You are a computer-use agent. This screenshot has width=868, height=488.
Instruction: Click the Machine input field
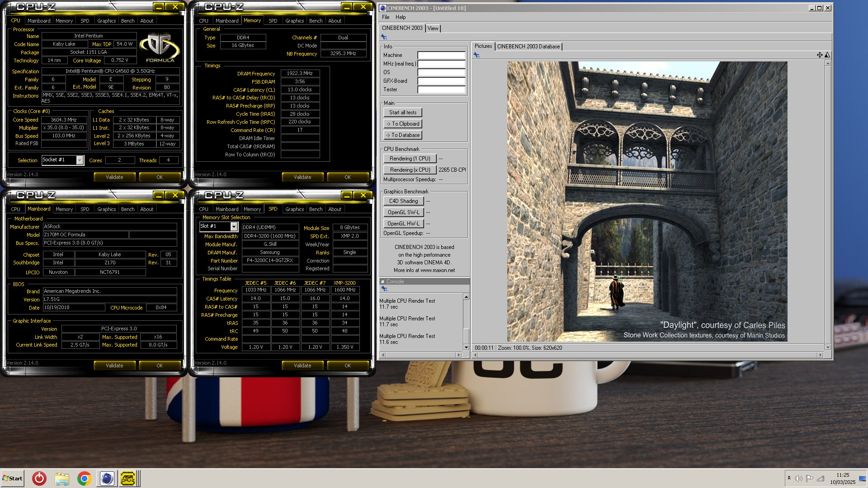pos(441,55)
